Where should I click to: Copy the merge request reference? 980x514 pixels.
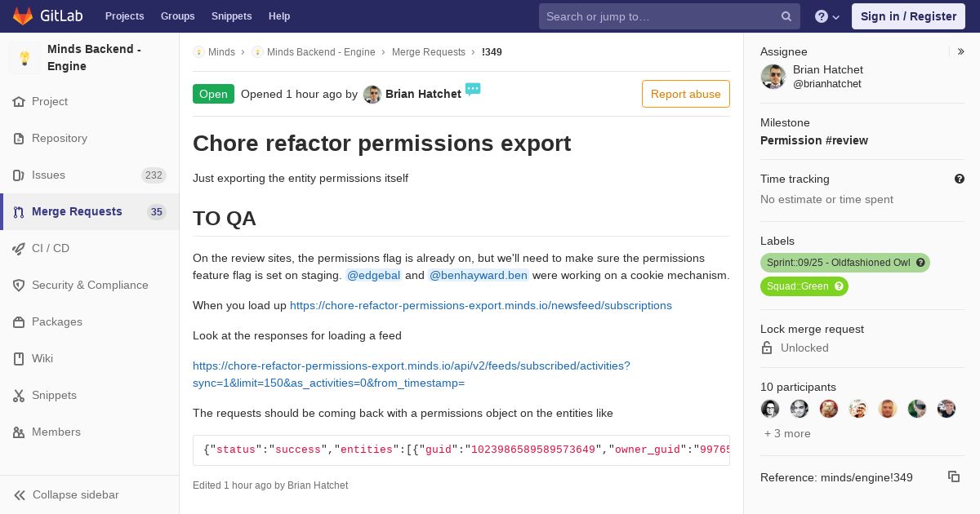tap(953, 476)
